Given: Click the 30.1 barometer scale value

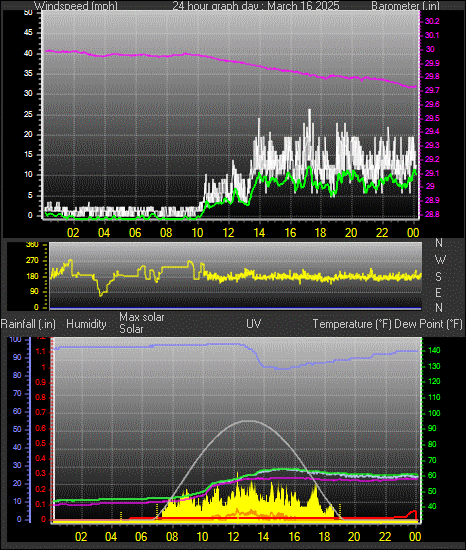Looking at the screenshot, I should (432, 35).
